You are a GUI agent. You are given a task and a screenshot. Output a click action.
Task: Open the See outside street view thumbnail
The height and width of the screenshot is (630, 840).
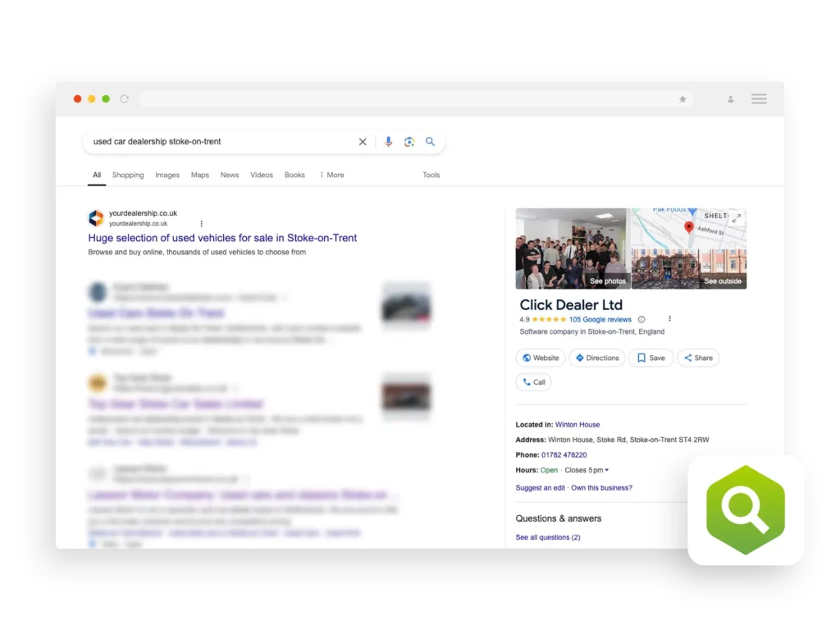689,269
